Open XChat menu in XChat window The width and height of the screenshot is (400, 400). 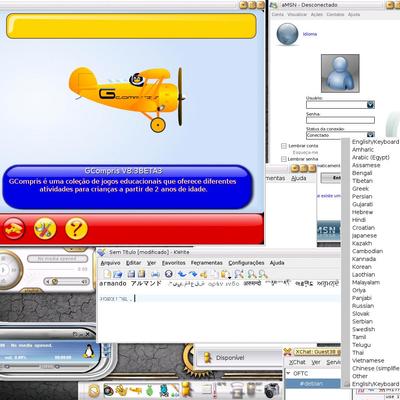(x=297, y=362)
